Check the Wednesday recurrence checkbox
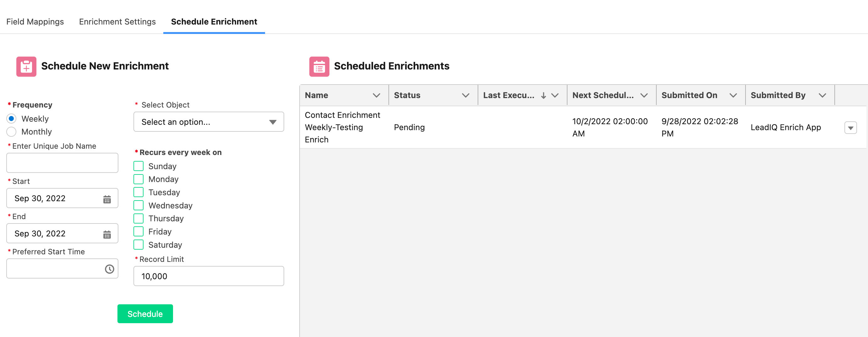868x337 pixels. point(138,206)
